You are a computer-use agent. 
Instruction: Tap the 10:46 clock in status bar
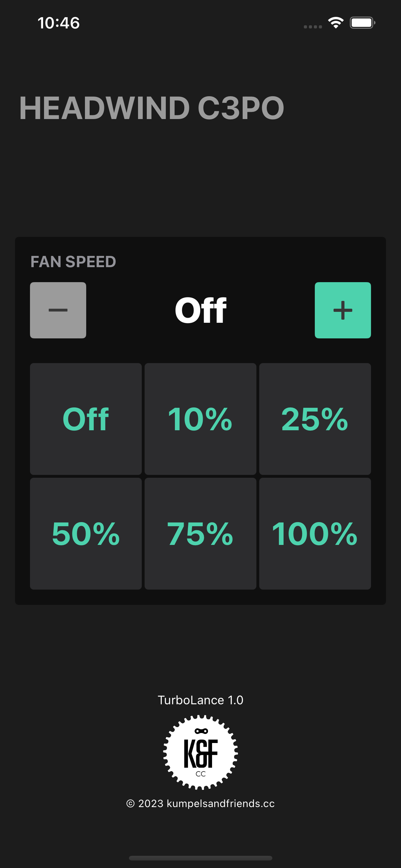[x=59, y=23]
